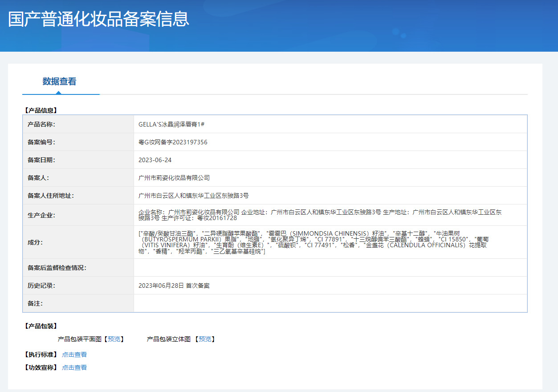Click the empty 备案后监督检查情况 value cell
The height and width of the screenshot is (392, 558).
tap(330, 268)
